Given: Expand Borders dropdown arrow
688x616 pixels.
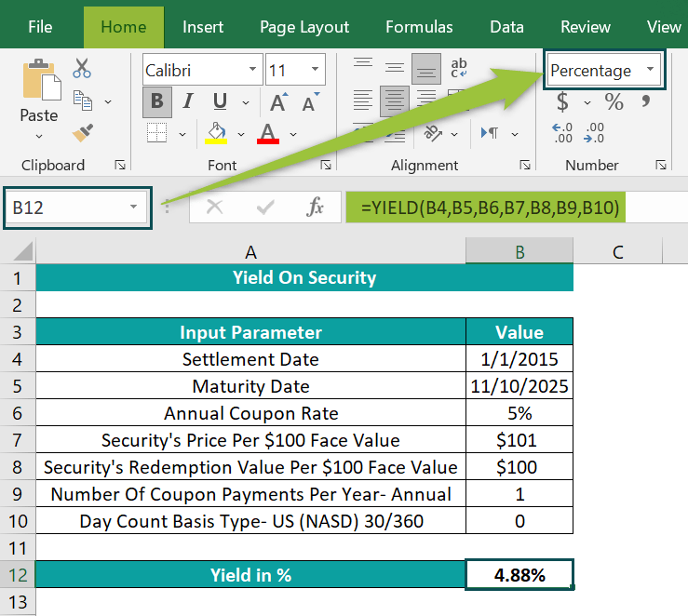Looking at the screenshot, I should pos(182,134).
